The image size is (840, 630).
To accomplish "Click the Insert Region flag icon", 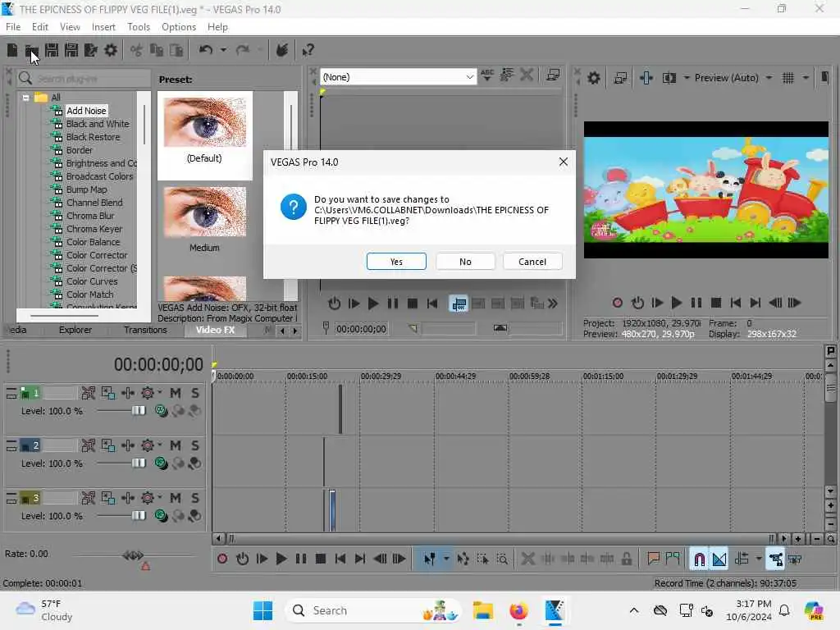I will (x=673, y=559).
